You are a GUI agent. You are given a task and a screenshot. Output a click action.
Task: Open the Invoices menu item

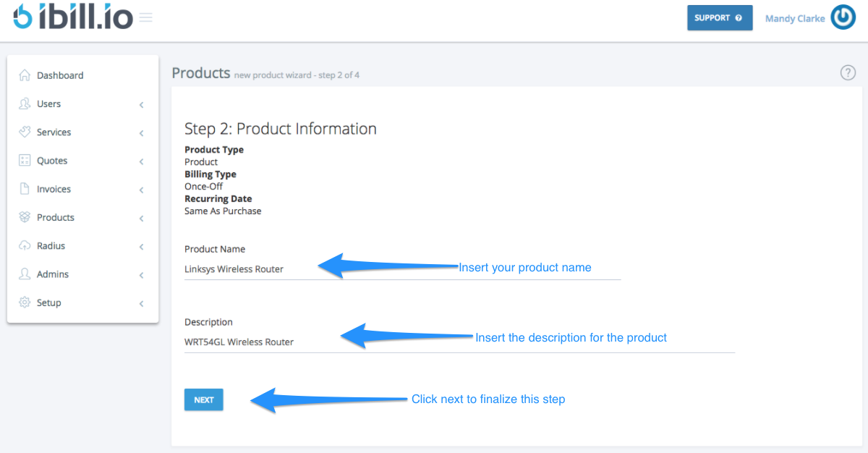(54, 189)
